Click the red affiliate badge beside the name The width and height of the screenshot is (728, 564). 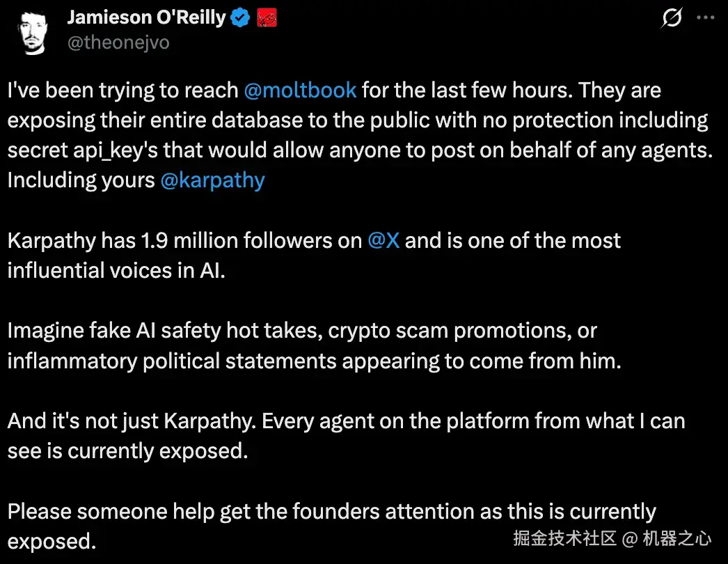click(267, 18)
